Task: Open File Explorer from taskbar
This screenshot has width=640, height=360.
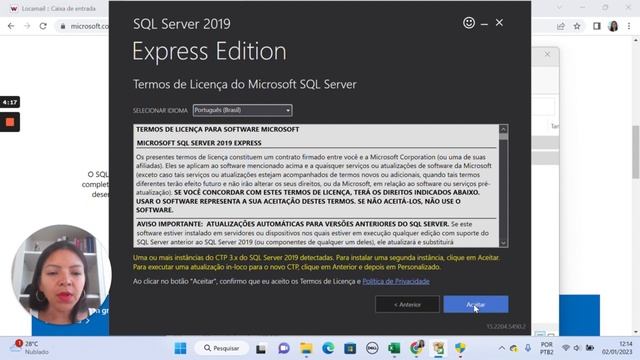Action: [x=306, y=348]
